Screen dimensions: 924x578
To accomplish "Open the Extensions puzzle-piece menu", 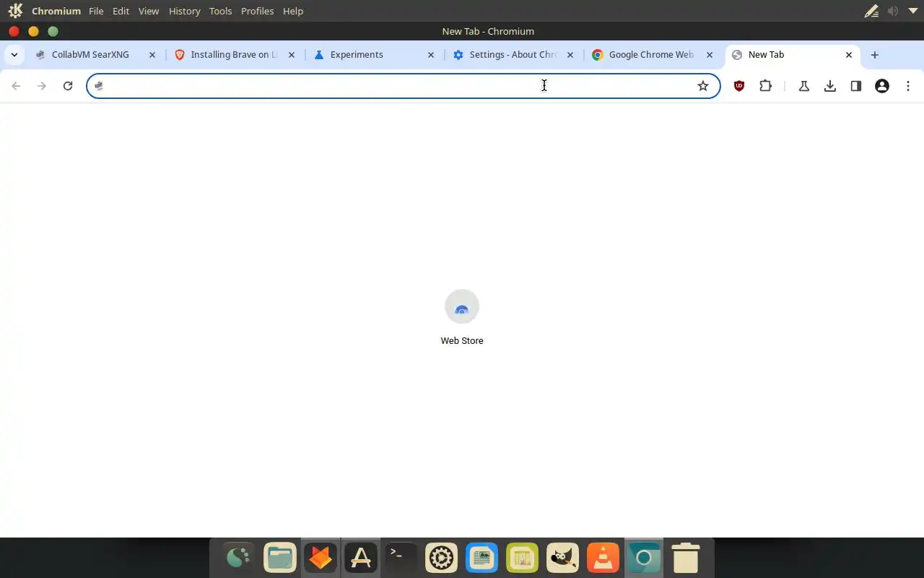I will (765, 86).
